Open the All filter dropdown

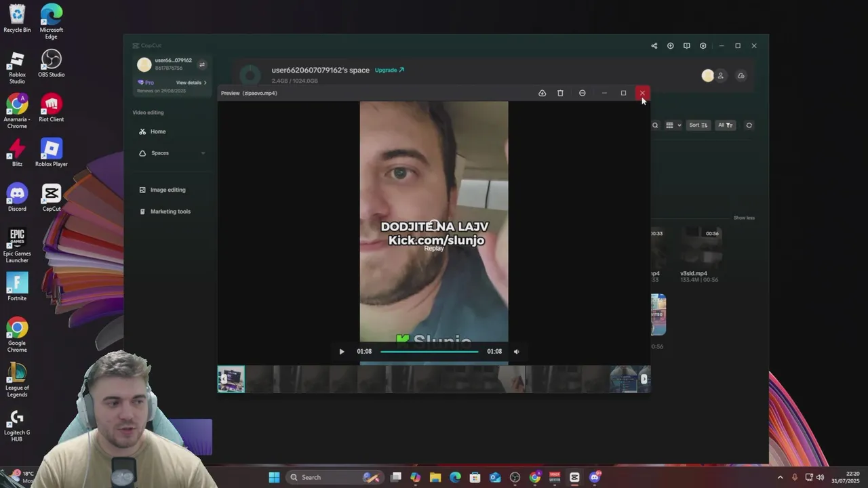pos(725,125)
